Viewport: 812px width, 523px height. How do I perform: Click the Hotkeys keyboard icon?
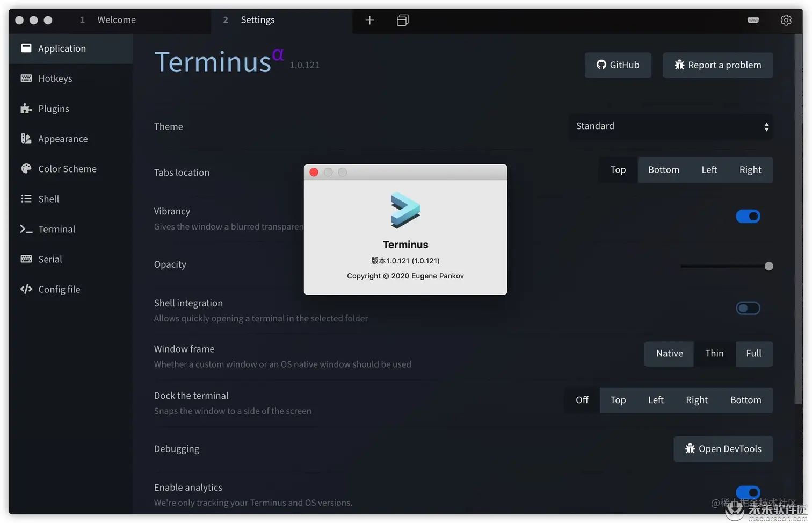[x=26, y=78]
